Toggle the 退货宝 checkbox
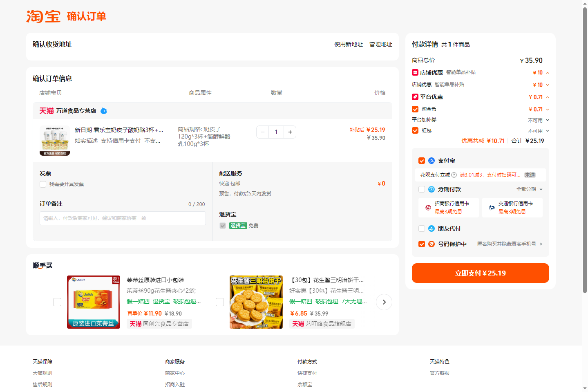Viewport: 588px width, 392px height. (x=223, y=226)
